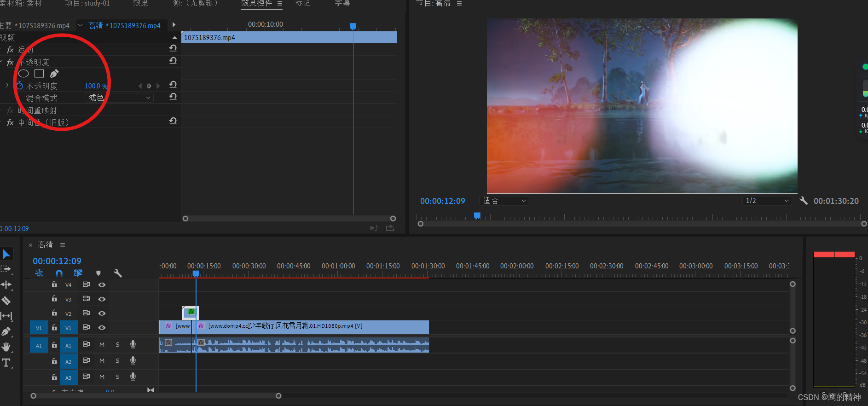The height and width of the screenshot is (406, 868).
Task: Click program monitor timecode 00:00:12:09
Action: click(x=442, y=201)
